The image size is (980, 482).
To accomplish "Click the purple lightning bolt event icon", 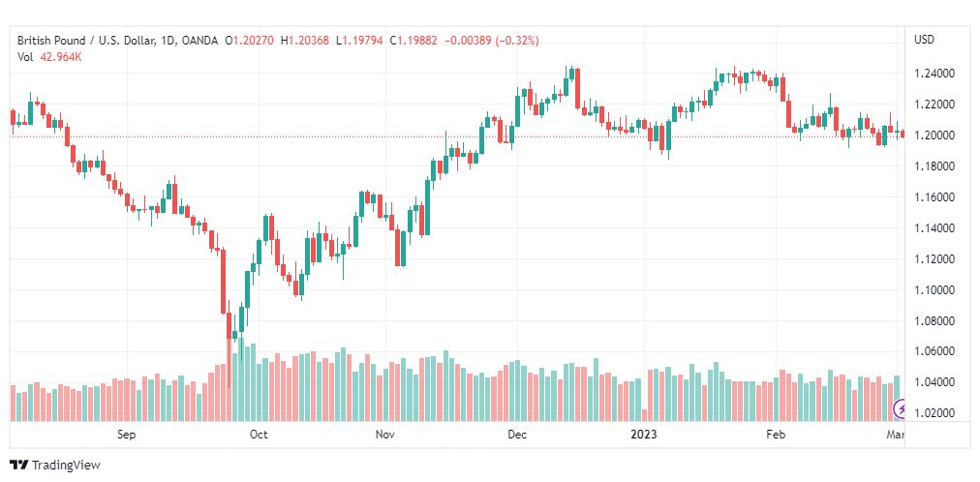I will click(x=900, y=409).
